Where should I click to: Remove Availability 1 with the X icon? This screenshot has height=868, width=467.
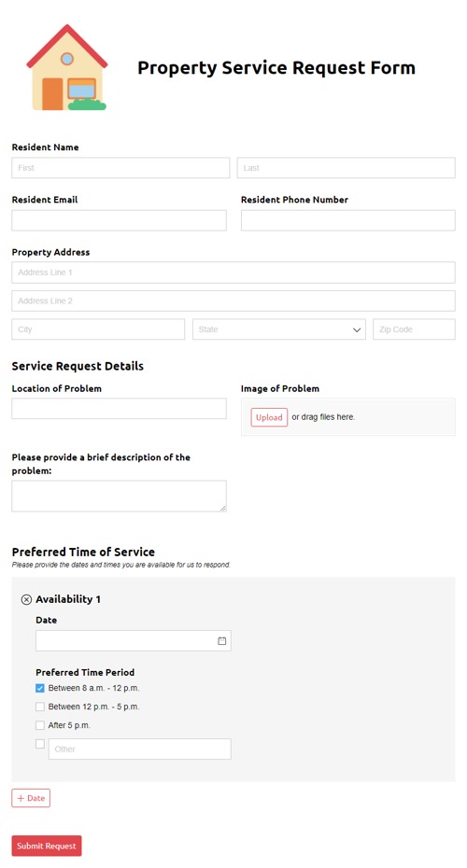tap(26, 599)
